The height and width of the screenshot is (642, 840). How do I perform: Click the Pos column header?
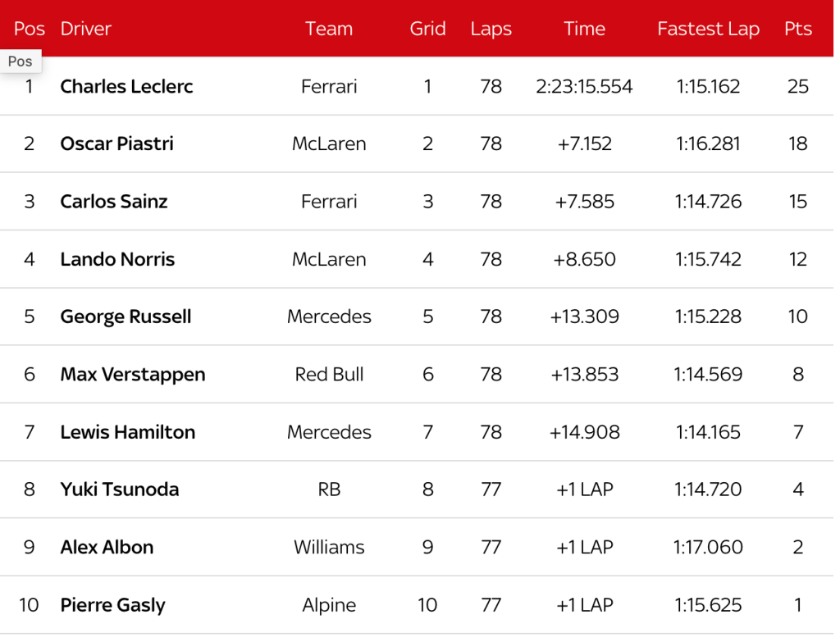click(30, 29)
